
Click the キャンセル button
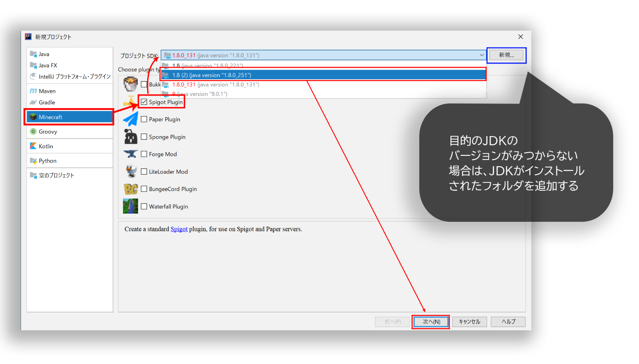469,322
